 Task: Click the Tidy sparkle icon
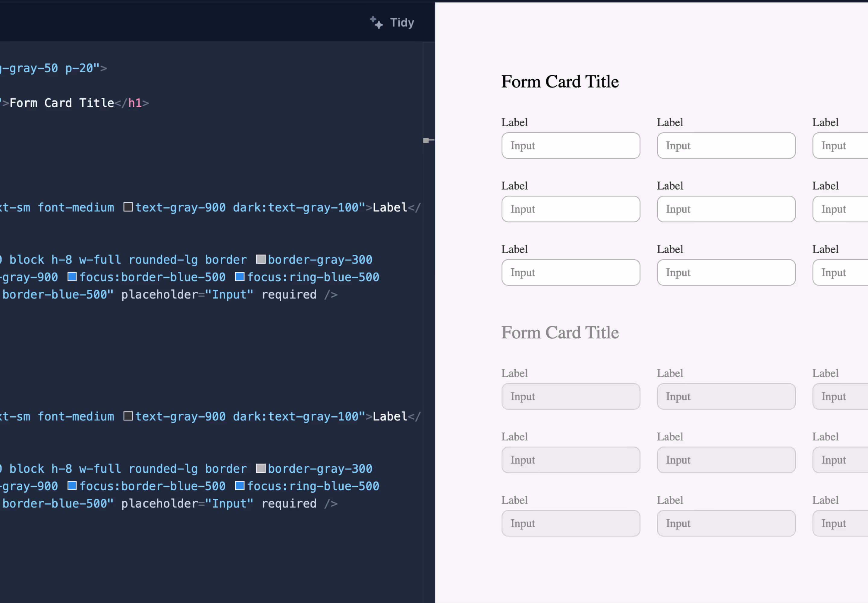point(376,22)
